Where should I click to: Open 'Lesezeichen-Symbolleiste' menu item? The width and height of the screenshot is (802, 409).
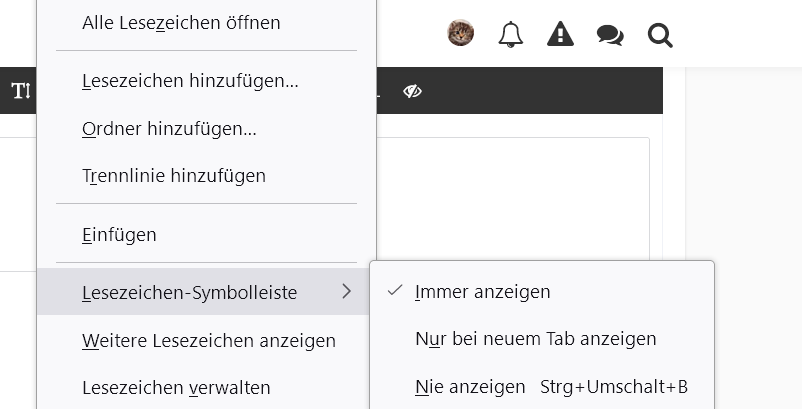point(189,292)
